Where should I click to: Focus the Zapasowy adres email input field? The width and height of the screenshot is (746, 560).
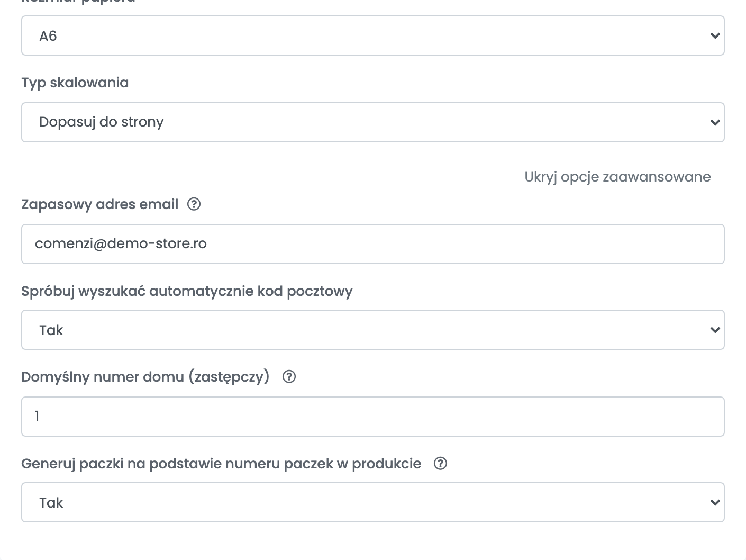coord(373,244)
